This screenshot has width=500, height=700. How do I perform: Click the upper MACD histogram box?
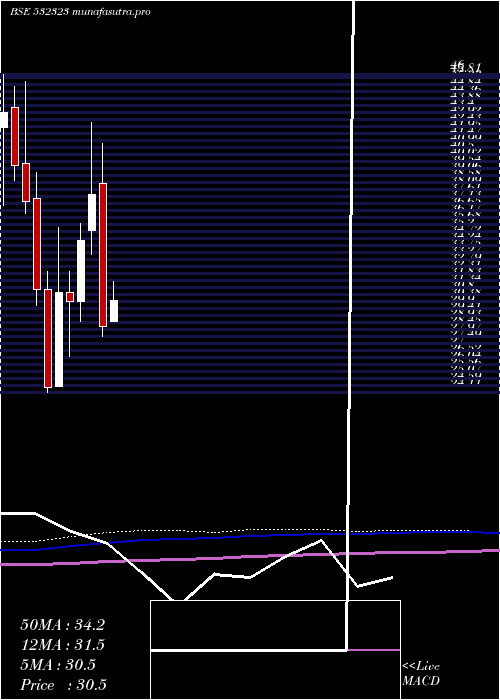pyautogui.click(x=275, y=625)
